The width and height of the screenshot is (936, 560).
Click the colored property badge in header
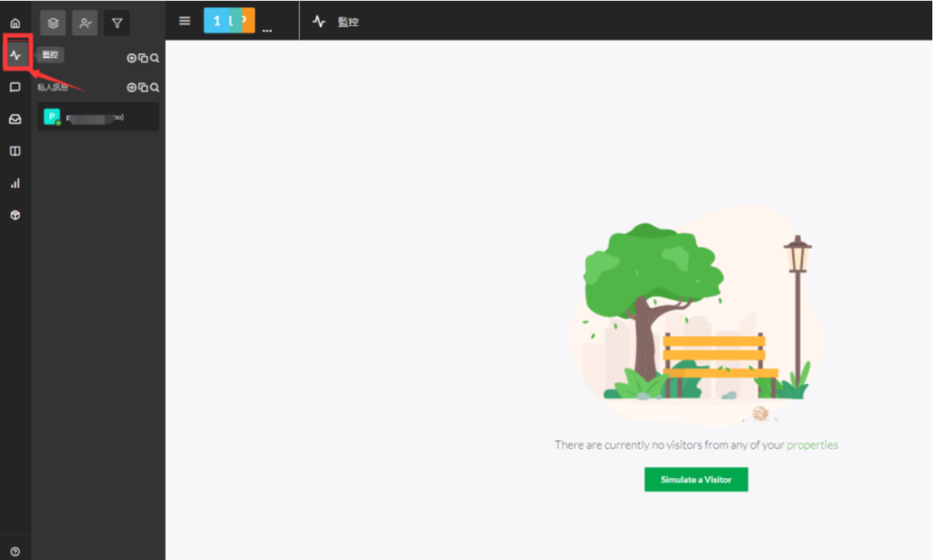(229, 21)
